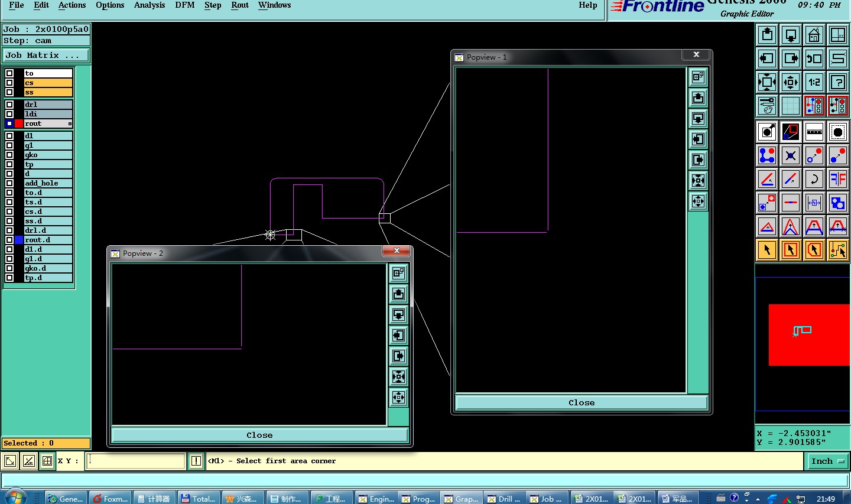Viewport: 851px width, 504px height.
Task: Open the File menu
Action: (17, 5)
